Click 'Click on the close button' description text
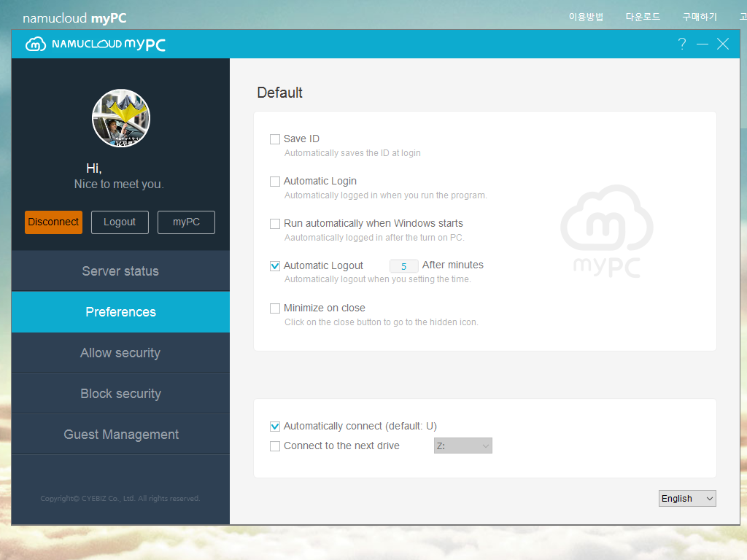The image size is (747, 560). click(381, 322)
